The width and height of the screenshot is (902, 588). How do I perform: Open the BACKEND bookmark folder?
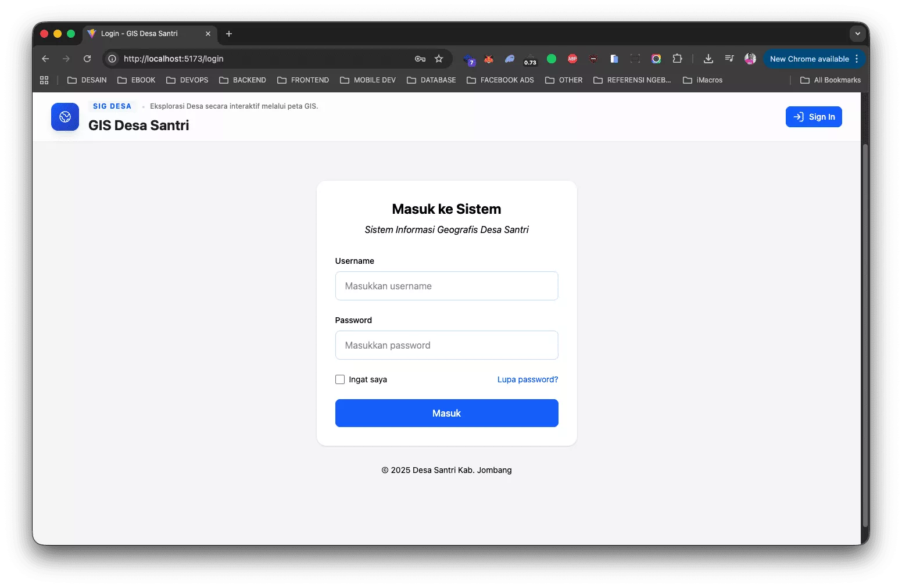(x=242, y=80)
